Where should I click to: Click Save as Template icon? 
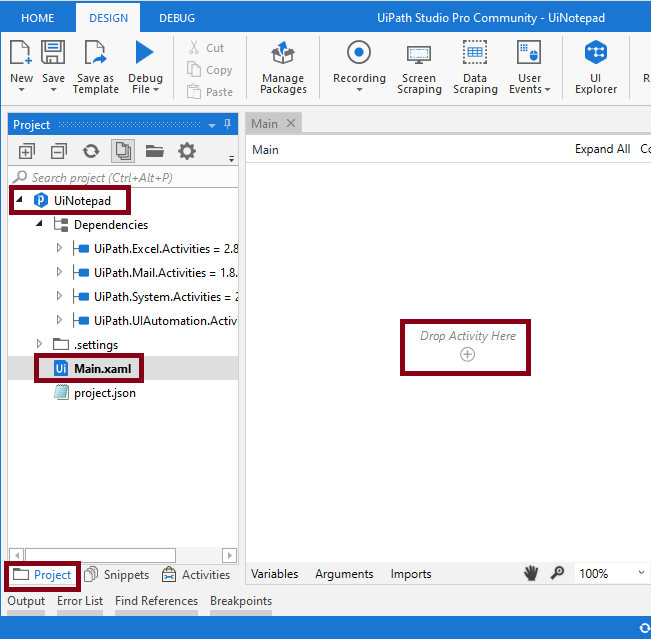tap(96, 52)
